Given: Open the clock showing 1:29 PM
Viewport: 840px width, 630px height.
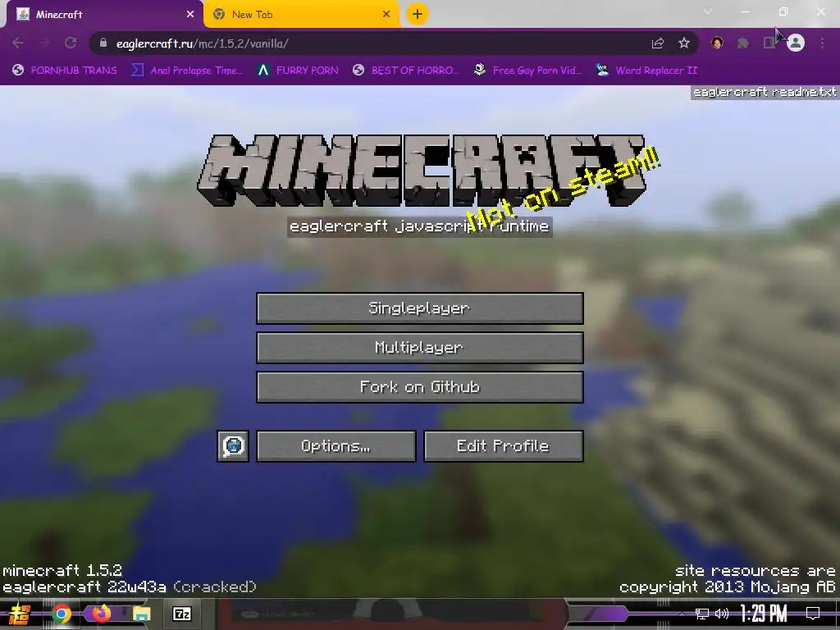Looking at the screenshot, I should coord(764,614).
